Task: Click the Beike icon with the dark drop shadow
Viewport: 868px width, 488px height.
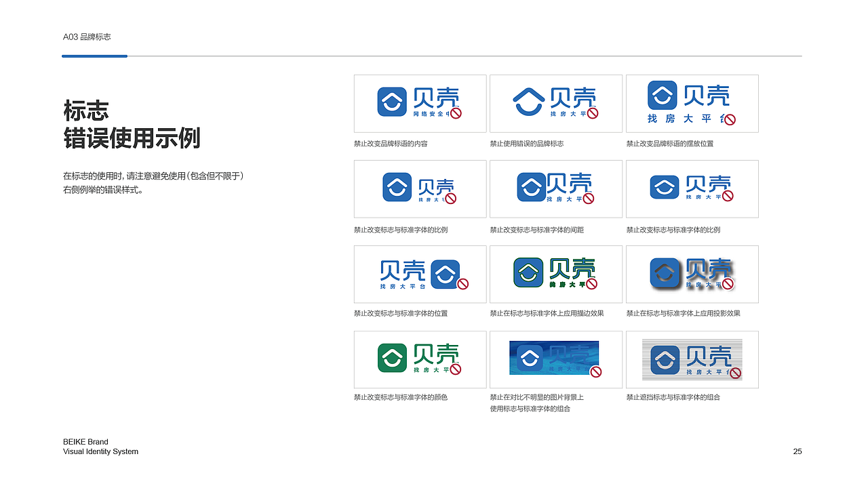Action: 666,273
